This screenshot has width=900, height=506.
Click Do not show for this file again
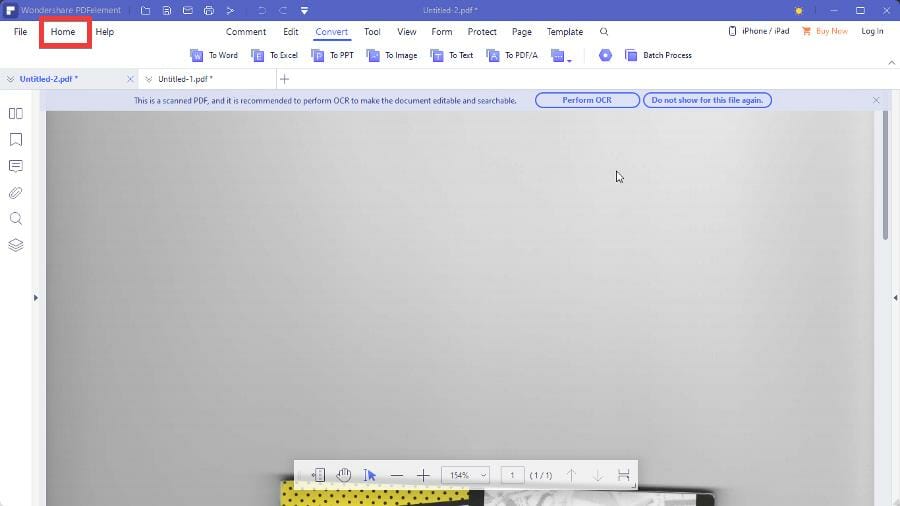click(x=707, y=100)
